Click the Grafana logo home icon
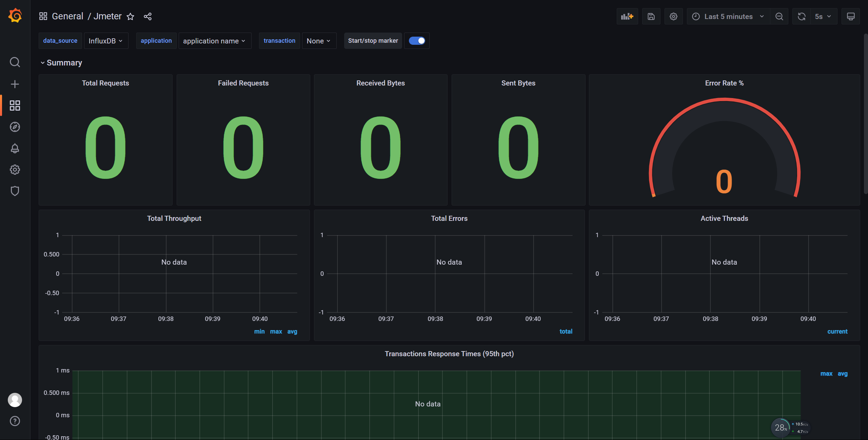 (15, 16)
